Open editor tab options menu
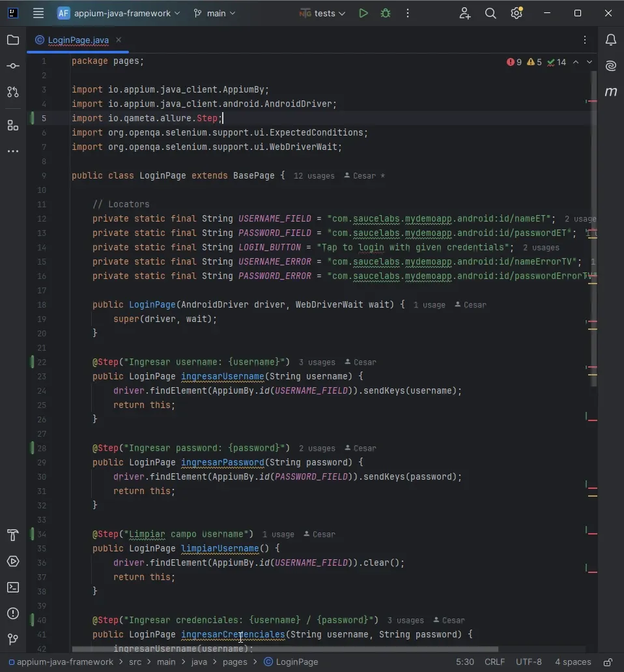 click(585, 40)
